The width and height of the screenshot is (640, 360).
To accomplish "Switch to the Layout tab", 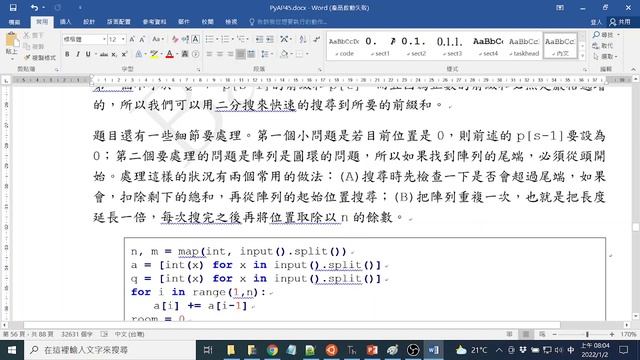I will point(119,22).
